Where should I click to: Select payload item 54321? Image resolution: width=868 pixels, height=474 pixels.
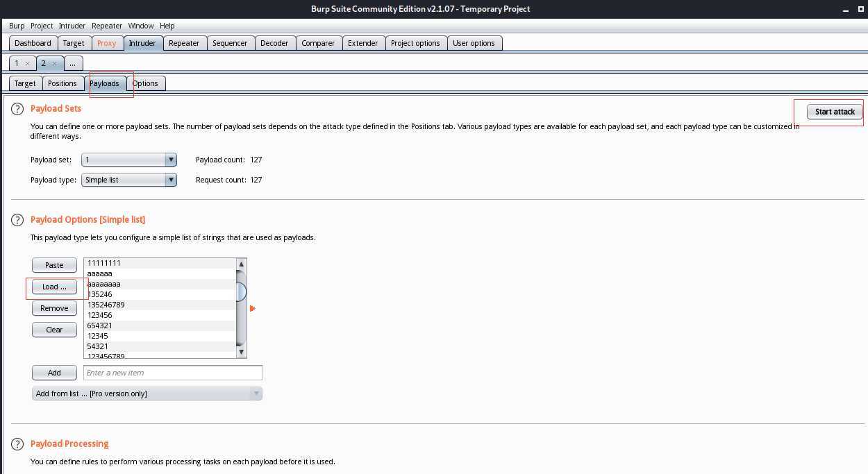click(x=160, y=346)
